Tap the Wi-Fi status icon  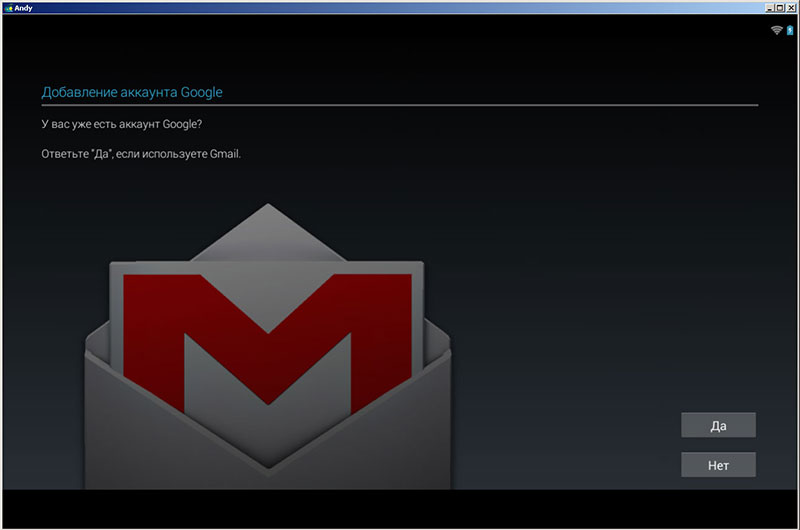[777, 30]
